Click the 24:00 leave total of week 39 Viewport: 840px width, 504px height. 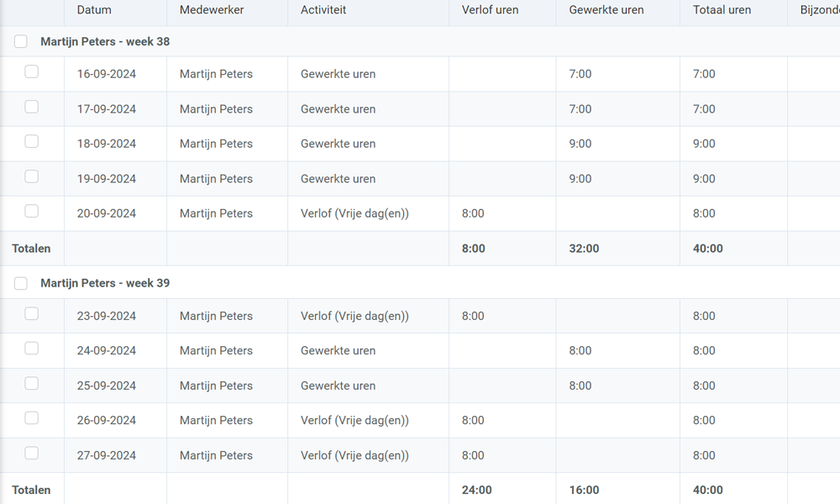coord(477,490)
